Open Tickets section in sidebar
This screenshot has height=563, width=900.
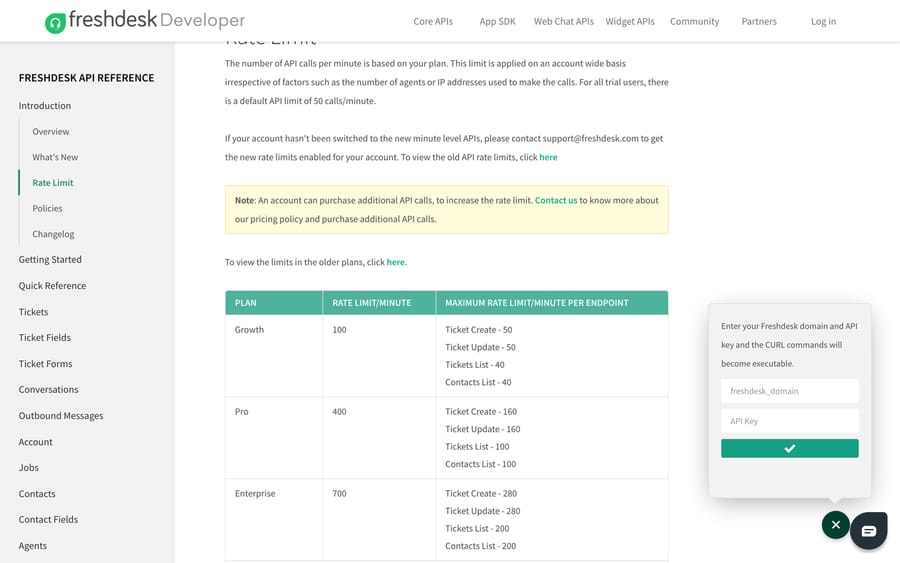pos(33,312)
